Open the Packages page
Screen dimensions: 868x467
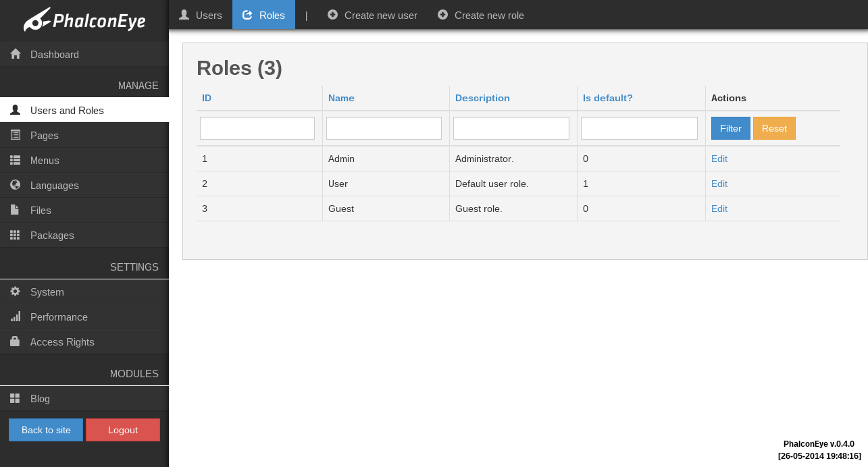(84, 235)
